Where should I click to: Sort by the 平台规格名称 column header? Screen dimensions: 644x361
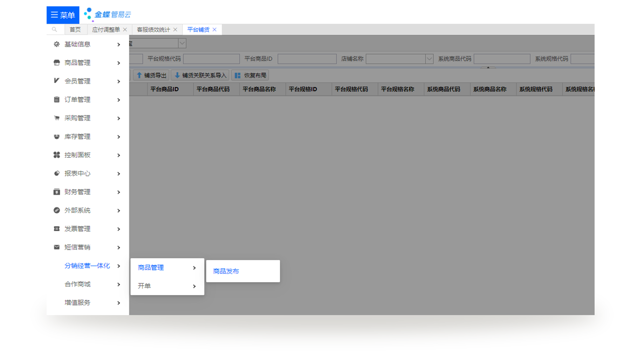pyautogui.click(x=401, y=89)
